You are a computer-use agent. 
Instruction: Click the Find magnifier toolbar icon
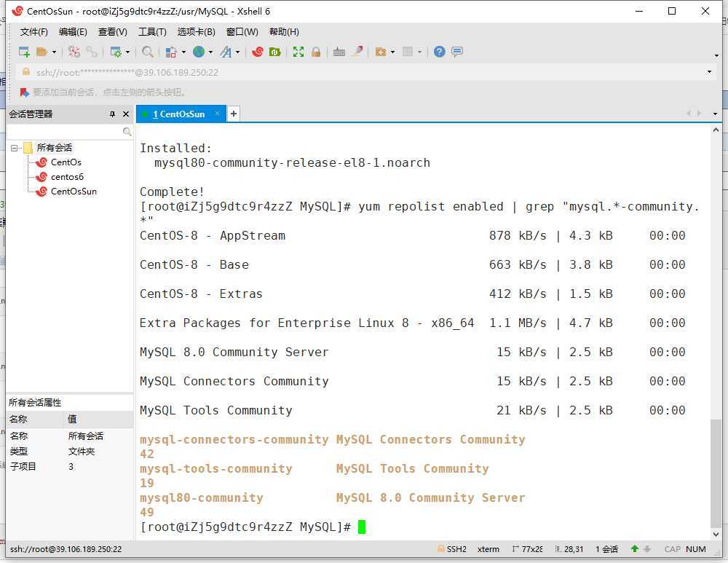(148, 52)
